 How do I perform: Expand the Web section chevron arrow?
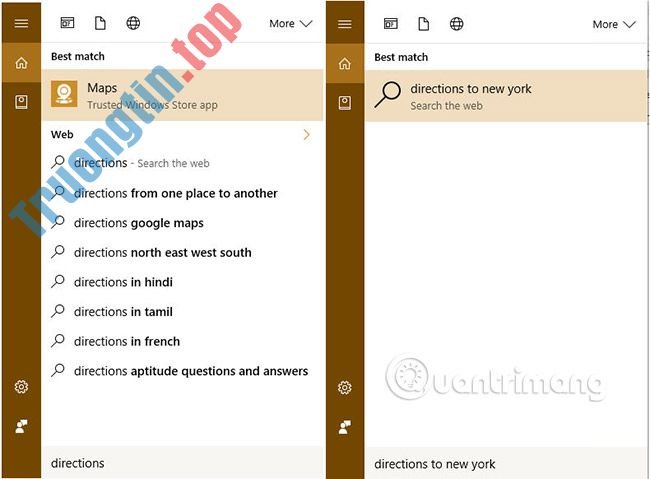pyautogui.click(x=306, y=134)
